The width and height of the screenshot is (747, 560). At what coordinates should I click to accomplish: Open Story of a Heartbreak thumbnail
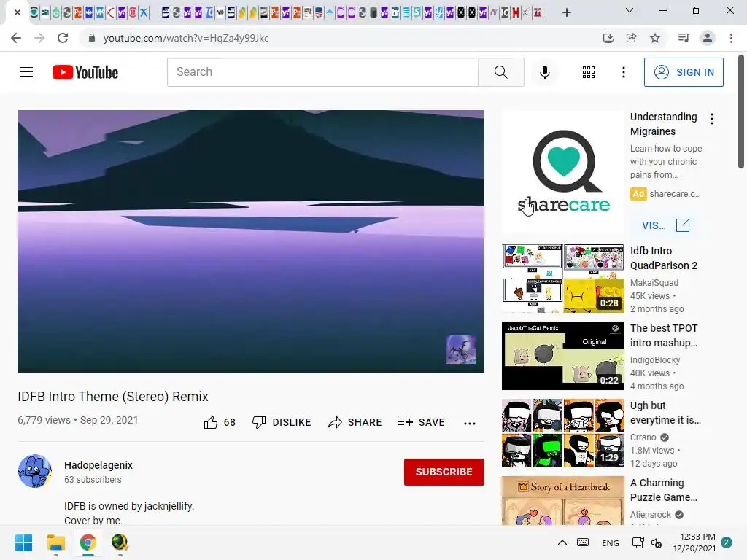562,500
